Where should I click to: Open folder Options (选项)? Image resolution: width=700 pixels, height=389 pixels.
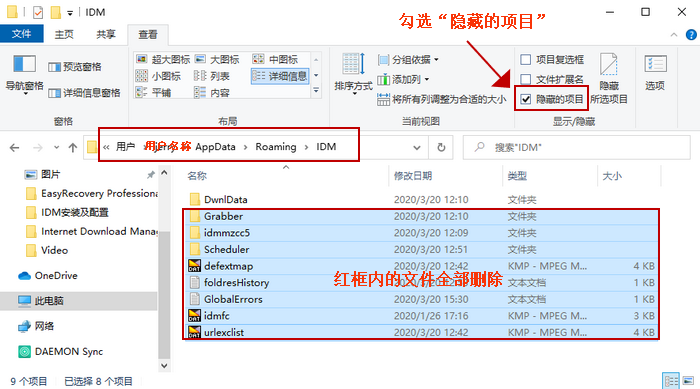[655, 73]
